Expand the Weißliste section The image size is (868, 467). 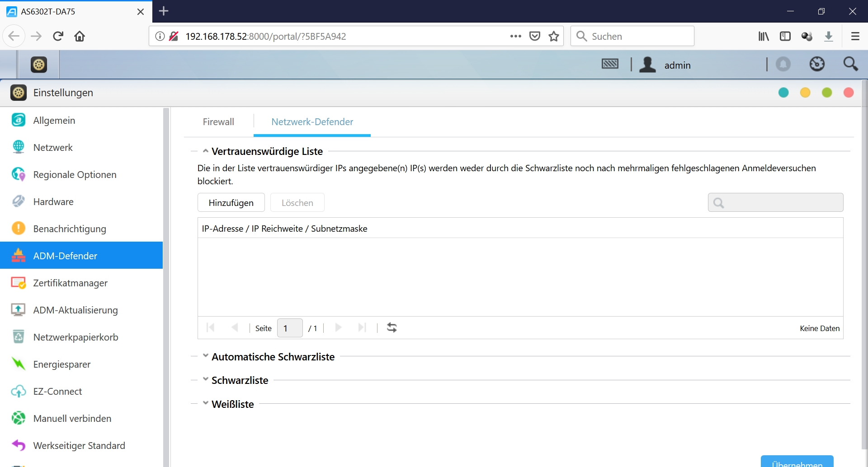pyautogui.click(x=205, y=403)
